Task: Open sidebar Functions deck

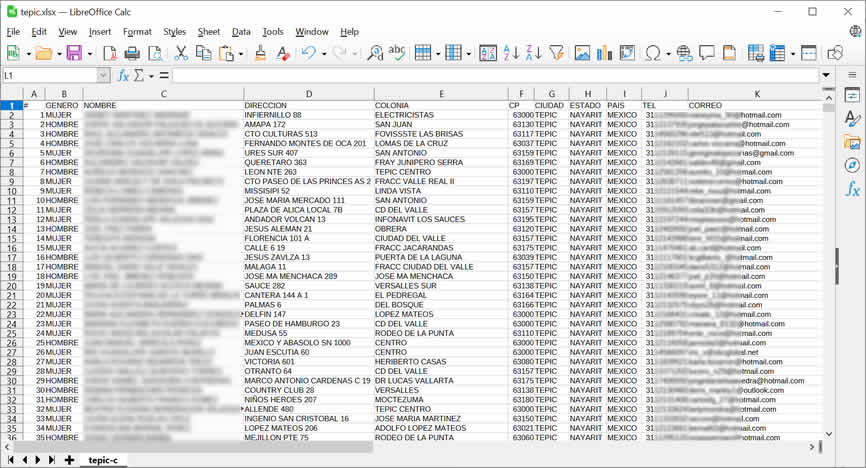Action: click(852, 189)
